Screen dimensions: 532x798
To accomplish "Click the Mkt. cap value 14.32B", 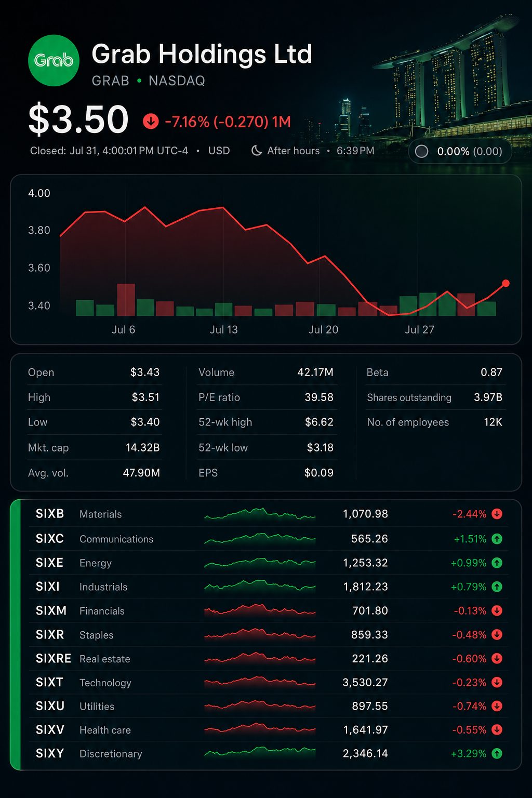I will coord(143,447).
